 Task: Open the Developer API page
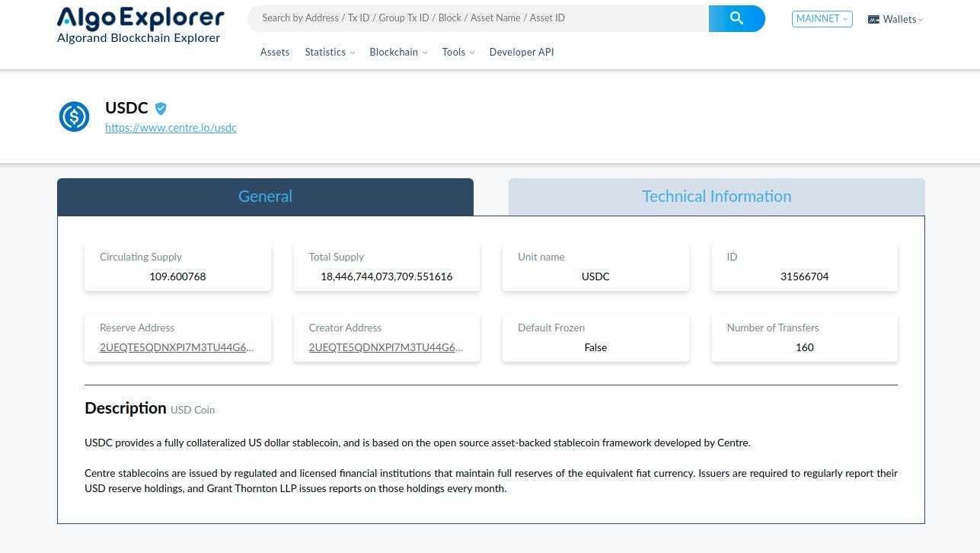(522, 52)
